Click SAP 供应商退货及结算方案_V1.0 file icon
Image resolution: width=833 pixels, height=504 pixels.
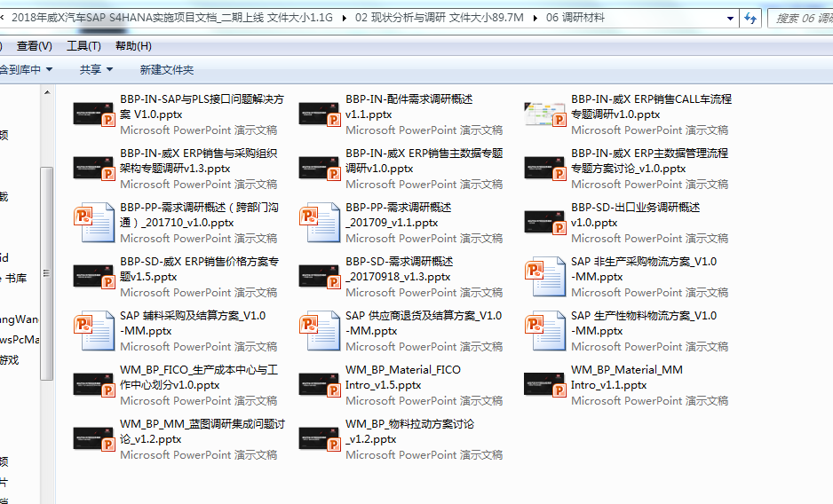tap(320, 331)
